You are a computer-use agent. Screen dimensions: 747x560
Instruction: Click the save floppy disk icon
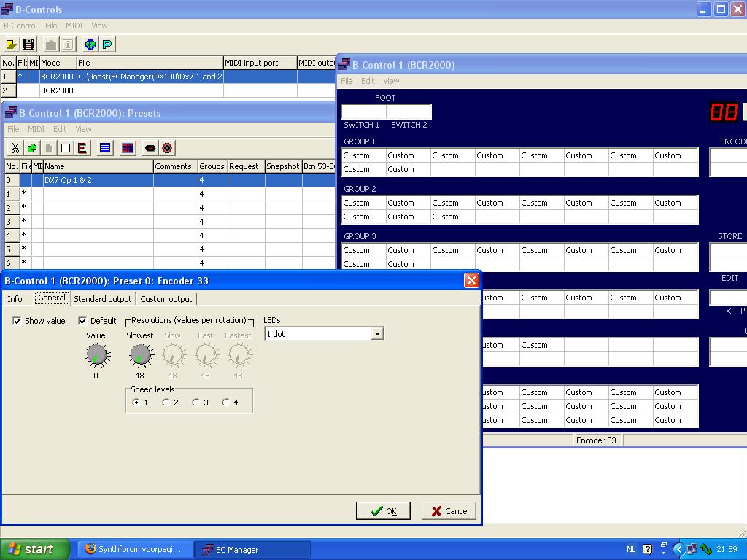coord(28,44)
